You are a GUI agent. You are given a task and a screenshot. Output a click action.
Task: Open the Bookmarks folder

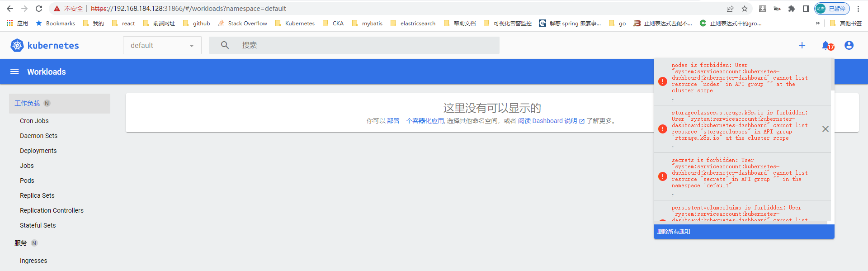coord(55,23)
